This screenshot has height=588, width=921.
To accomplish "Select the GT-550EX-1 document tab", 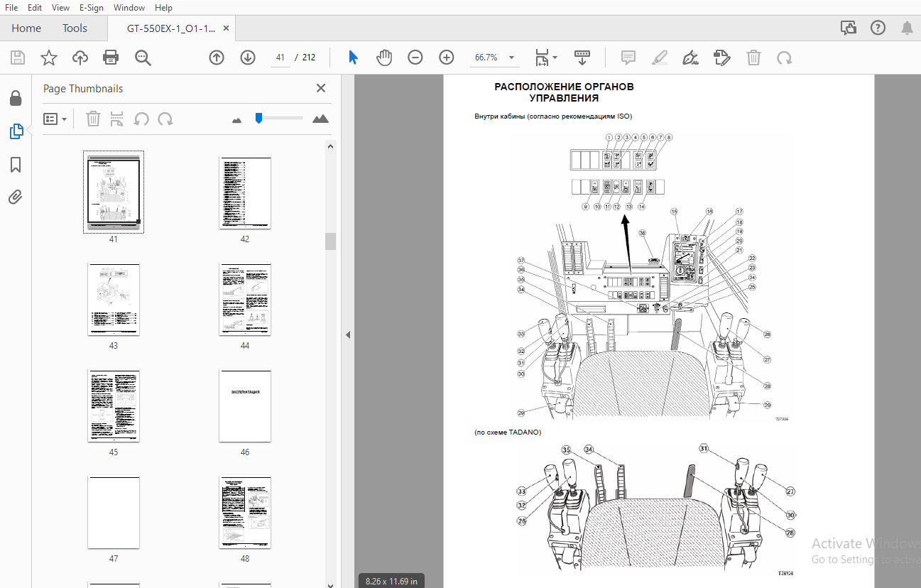I will pyautogui.click(x=171, y=29).
